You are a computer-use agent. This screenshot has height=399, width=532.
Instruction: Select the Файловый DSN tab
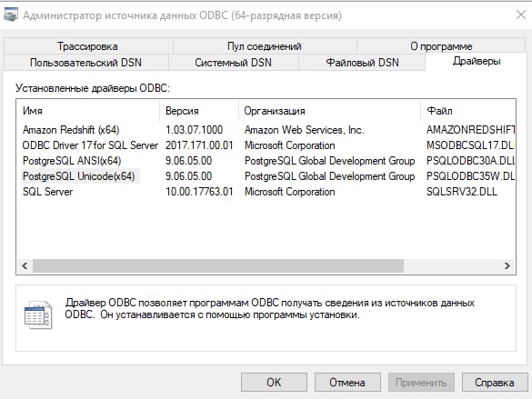pyautogui.click(x=362, y=63)
